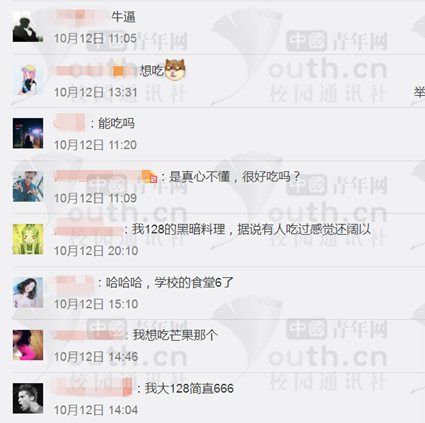Screen dimensions: 425x423
Task: Click timestamp 10月12日 11:05
Action: [x=95, y=38]
